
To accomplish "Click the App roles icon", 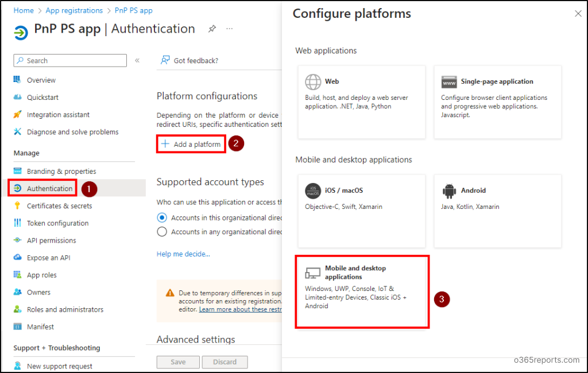I will pyautogui.click(x=17, y=275).
